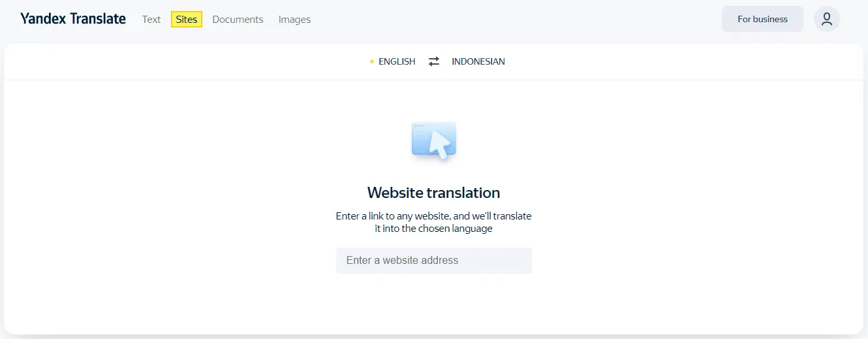Viewport: 868px width, 339px height.
Task: Click the 'Website translation' heading
Action: click(x=434, y=193)
